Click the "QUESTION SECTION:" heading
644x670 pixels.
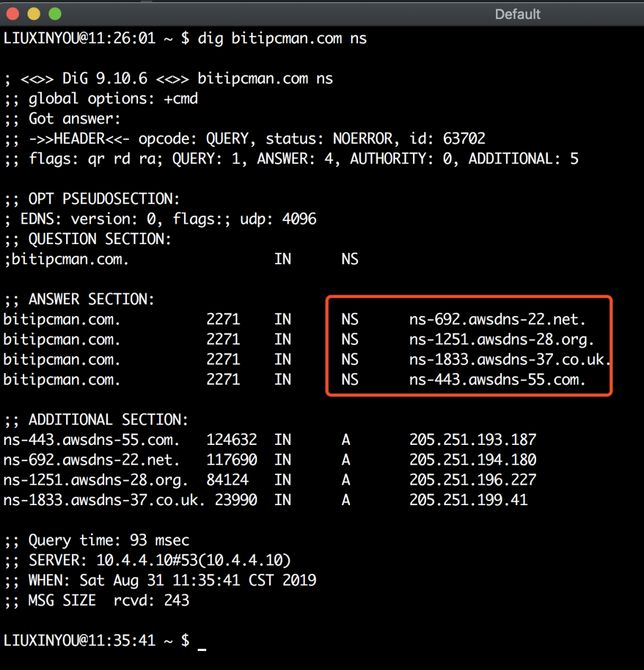click(99, 239)
